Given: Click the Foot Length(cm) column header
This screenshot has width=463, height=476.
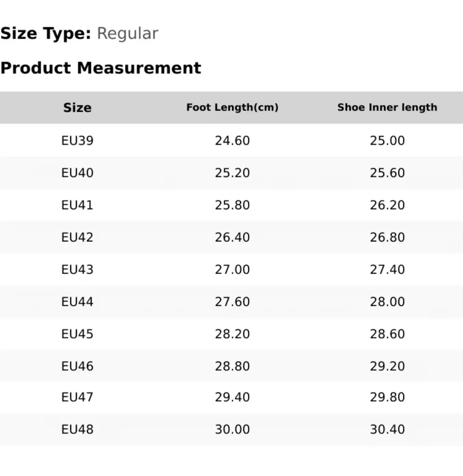Looking at the screenshot, I should tap(232, 107).
